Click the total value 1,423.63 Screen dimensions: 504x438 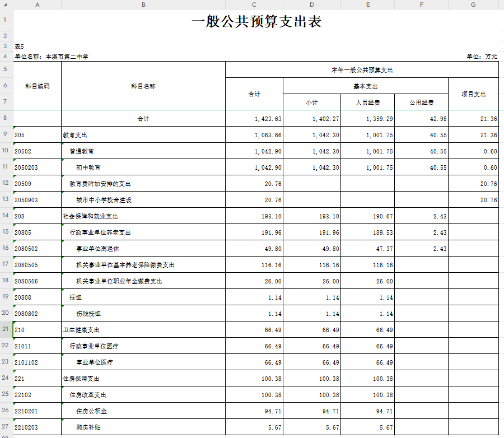click(254, 119)
